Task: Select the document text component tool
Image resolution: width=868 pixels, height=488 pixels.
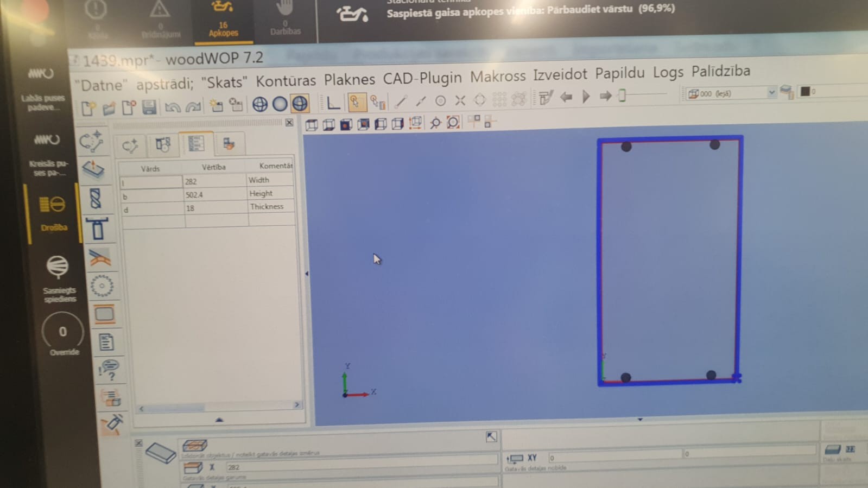Action: [x=106, y=342]
